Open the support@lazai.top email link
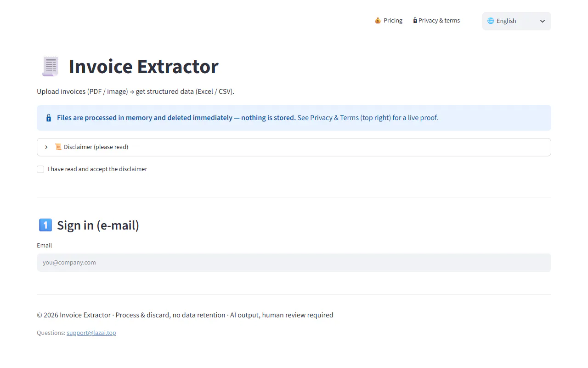The width and height of the screenshot is (588, 368). pyautogui.click(x=91, y=333)
